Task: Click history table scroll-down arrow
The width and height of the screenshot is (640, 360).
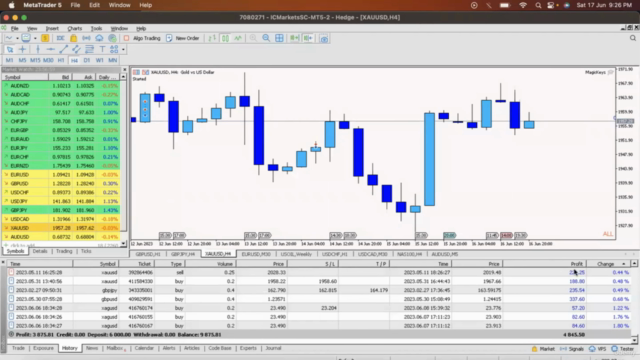Action: coord(634,340)
